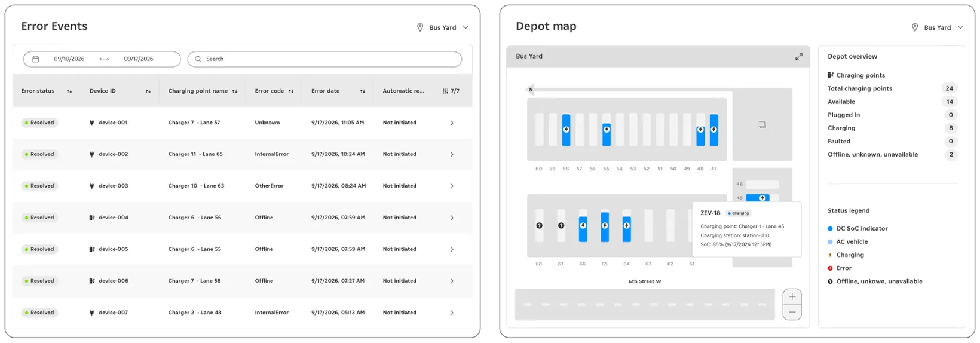
Task: Click the Charging legend marker
Action: [830, 255]
